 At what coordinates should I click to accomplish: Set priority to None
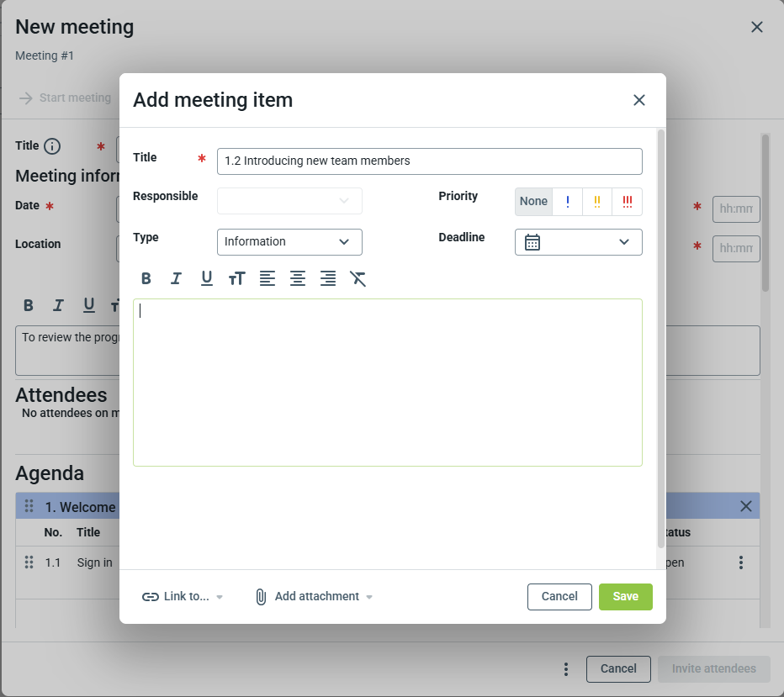(x=533, y=202)
